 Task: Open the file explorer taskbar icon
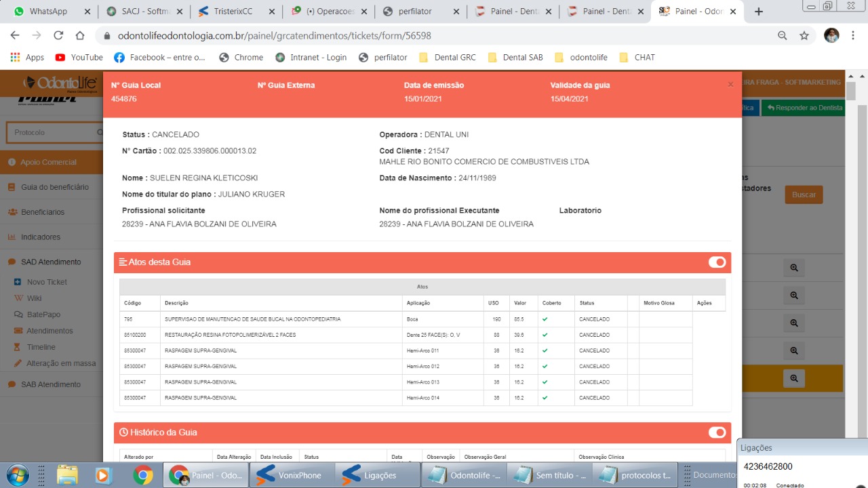(x=67, y=474)
